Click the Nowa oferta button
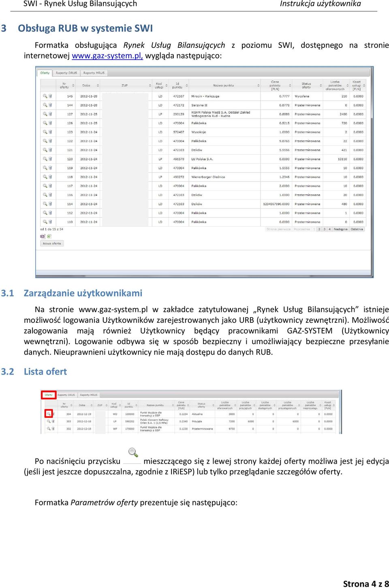This screenshot has width=389, height=588. point(52,243)
